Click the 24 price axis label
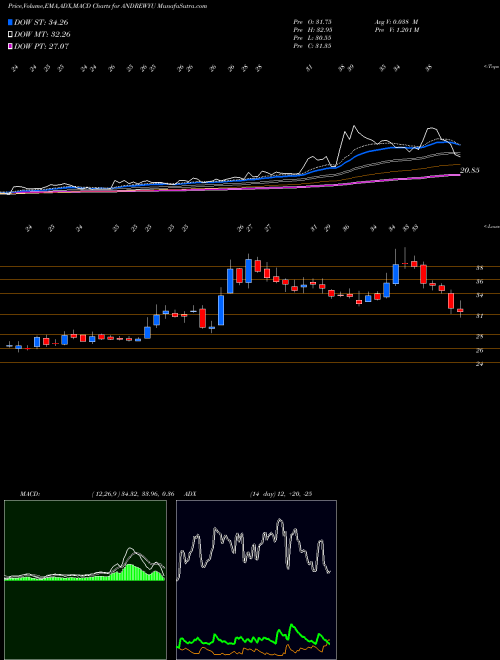Viewport: 500px width, 660px height. click(479, 364)
